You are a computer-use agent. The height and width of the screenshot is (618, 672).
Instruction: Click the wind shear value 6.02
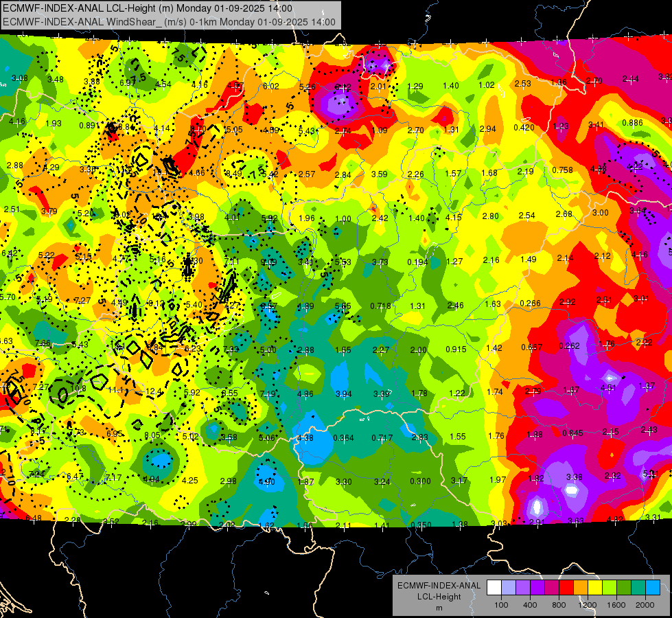271,87
